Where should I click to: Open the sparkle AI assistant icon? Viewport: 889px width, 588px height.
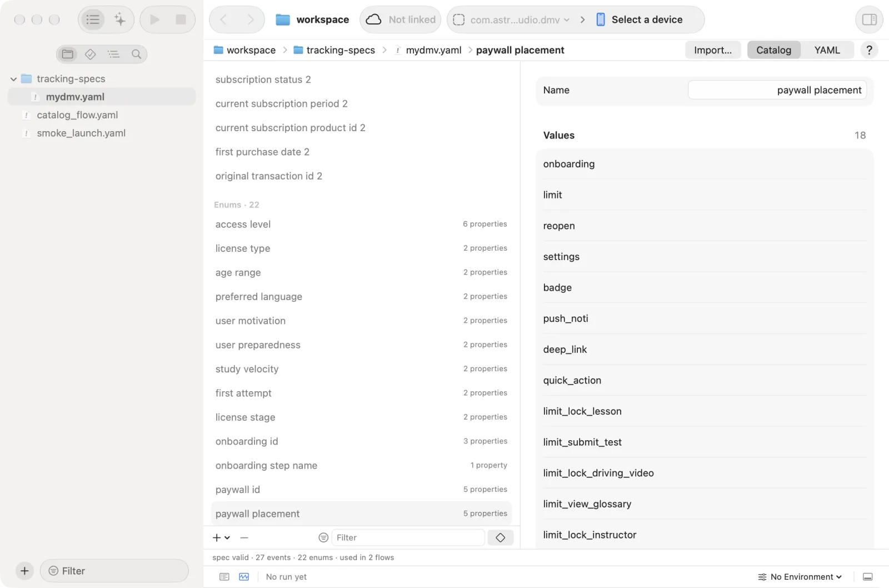pyautogui.click(x=119, y=20)
